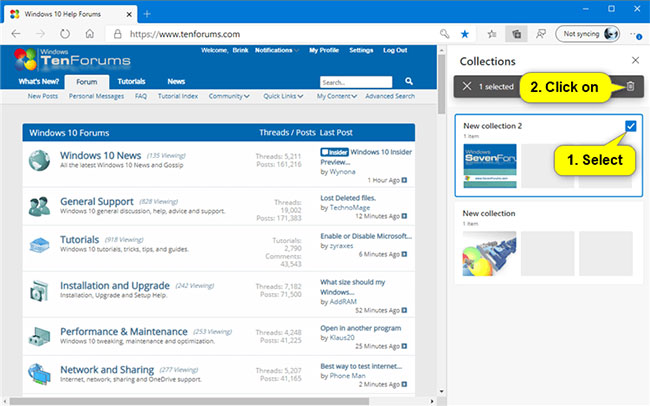Open the Windows 10 News forum
Image resolution: width=650 pixels, height=406 pixels.
[x=101, y=156]
